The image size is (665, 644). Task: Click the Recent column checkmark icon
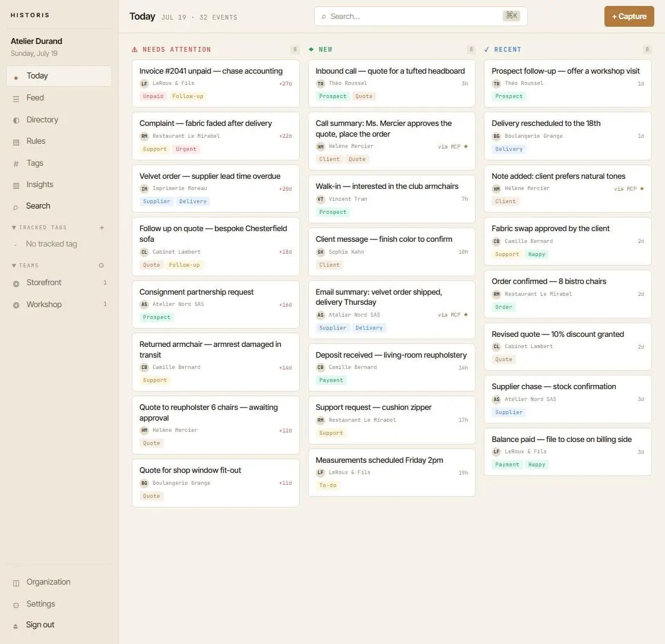[x=486, y=49]
